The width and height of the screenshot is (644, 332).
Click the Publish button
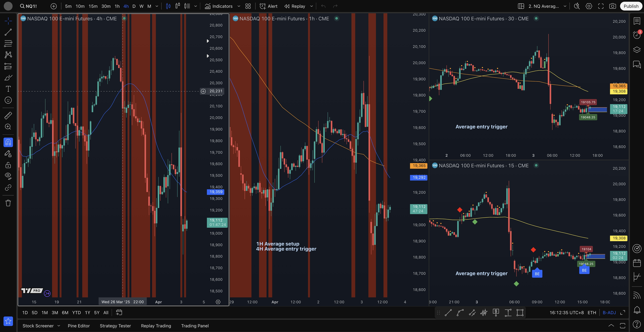click(631, 6)
